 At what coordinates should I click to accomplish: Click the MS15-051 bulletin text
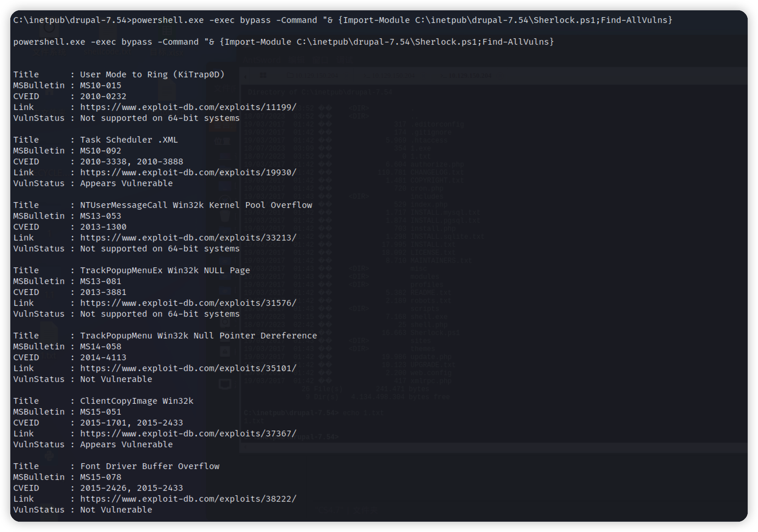tap(100, 412)
